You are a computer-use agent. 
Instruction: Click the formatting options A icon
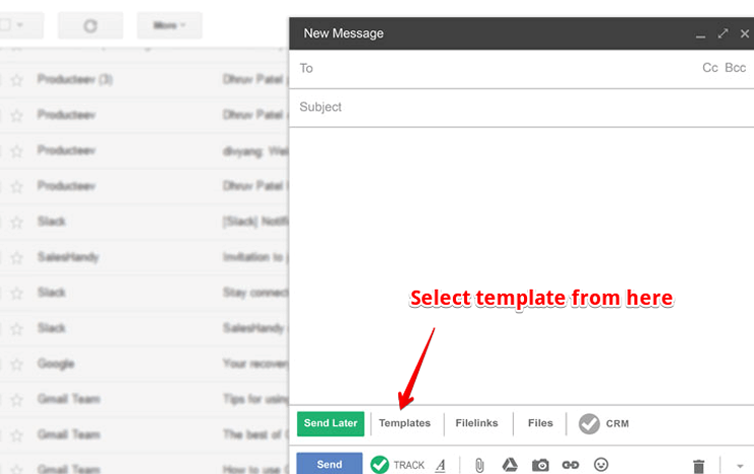(440, 465)
